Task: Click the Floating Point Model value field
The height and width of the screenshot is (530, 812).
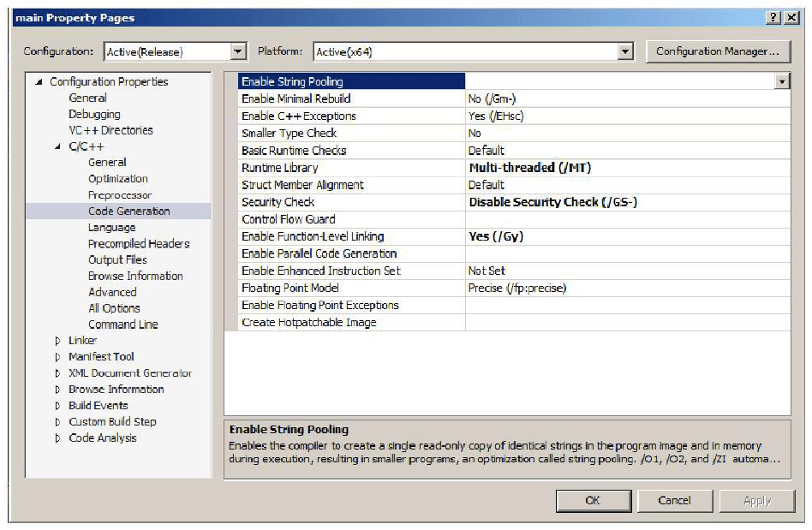Action: pos(516,288)
